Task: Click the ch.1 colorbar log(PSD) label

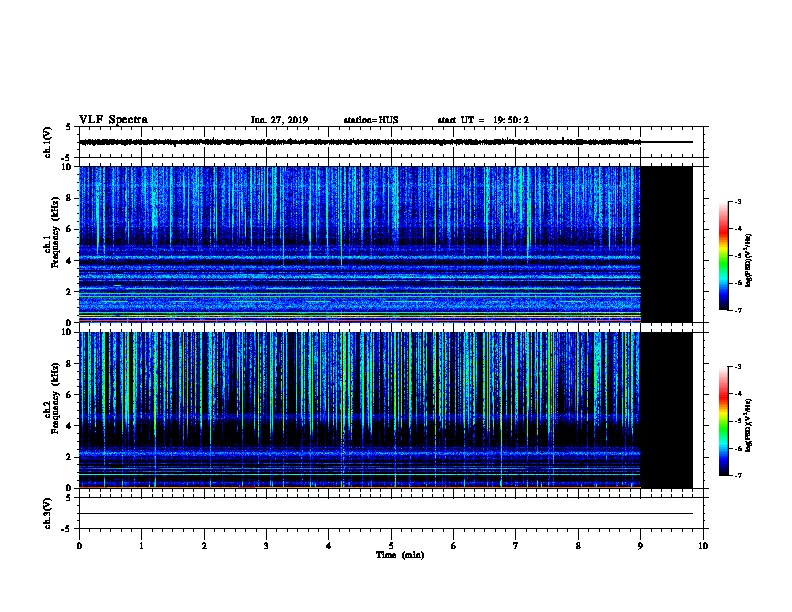Action: pyautogui.click(x=748, y=260)
